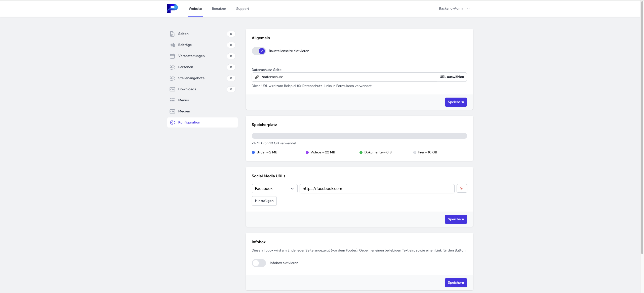Viewport: 644px width, 293px height.
Task: Open the Support tab
Action: (x=243, y=9)
